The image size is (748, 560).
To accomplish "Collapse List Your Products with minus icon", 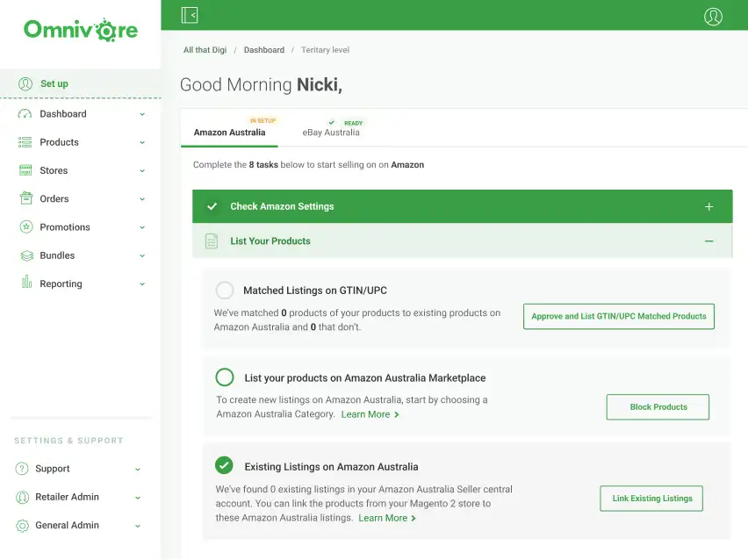I will [708, 241].
